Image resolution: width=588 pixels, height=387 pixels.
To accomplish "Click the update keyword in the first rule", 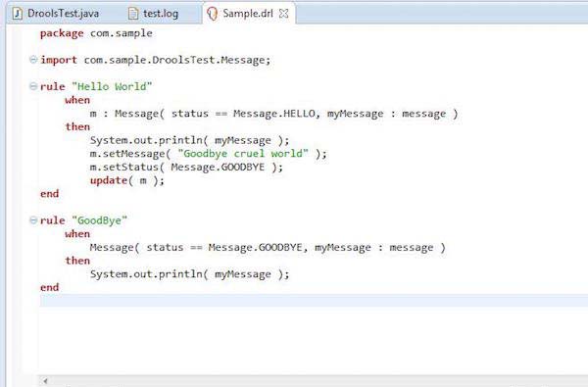I will (109, 180).
